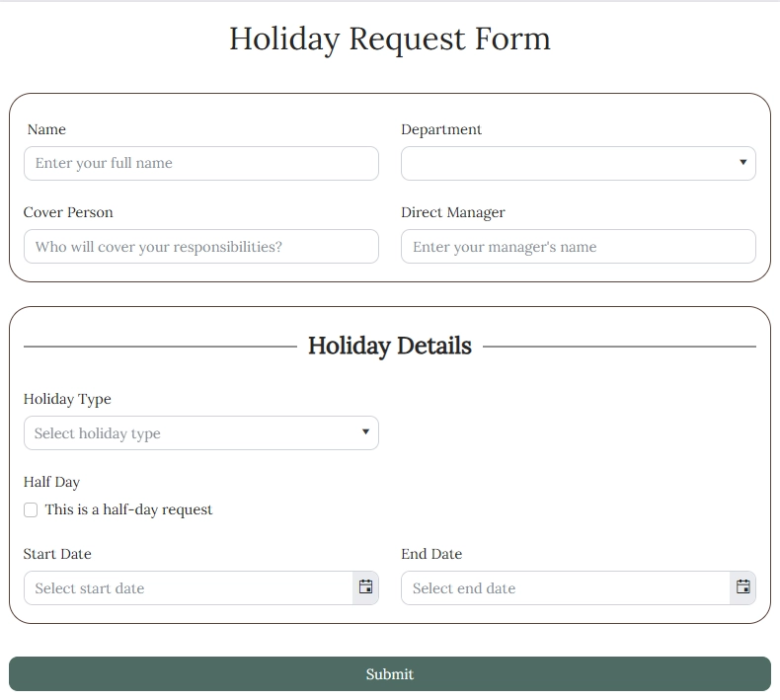Screen dimensions: 780x700
Task: Click the Start Date label
Action: pos(57,554)
